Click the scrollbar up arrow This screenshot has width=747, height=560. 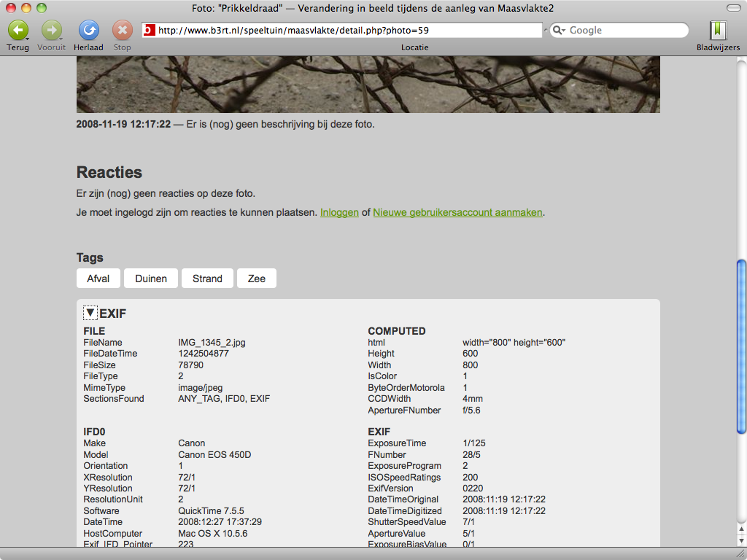(741, 529)
